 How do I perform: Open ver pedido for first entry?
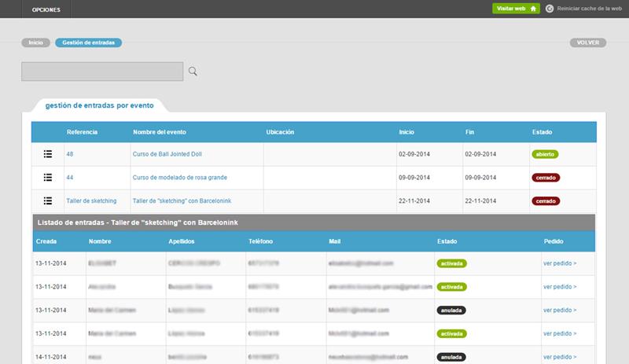coord(559,263)
